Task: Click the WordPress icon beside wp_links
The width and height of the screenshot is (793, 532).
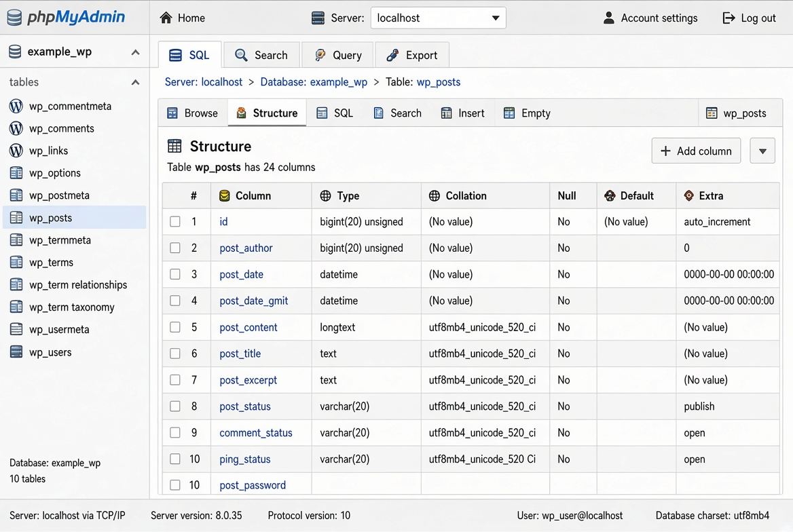Action: 16,151
